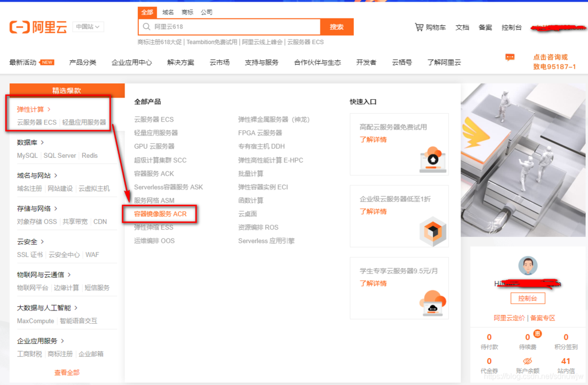
Task: Open the 文档 link in the header
Action: (x=462, y=28)
